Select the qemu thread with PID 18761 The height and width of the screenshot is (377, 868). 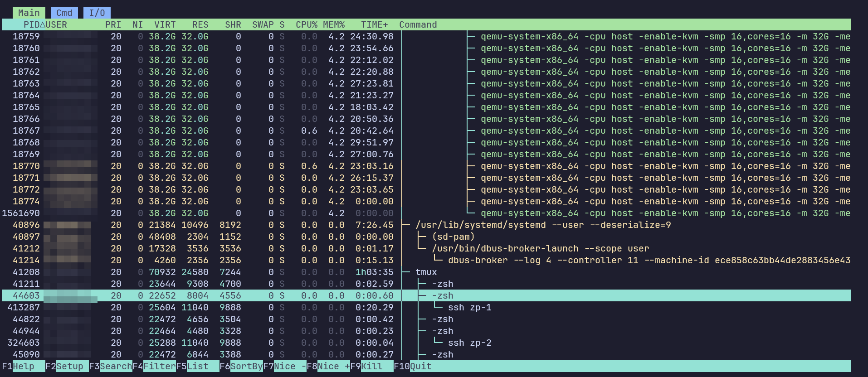pyautogui.click(x=426, y=60)
